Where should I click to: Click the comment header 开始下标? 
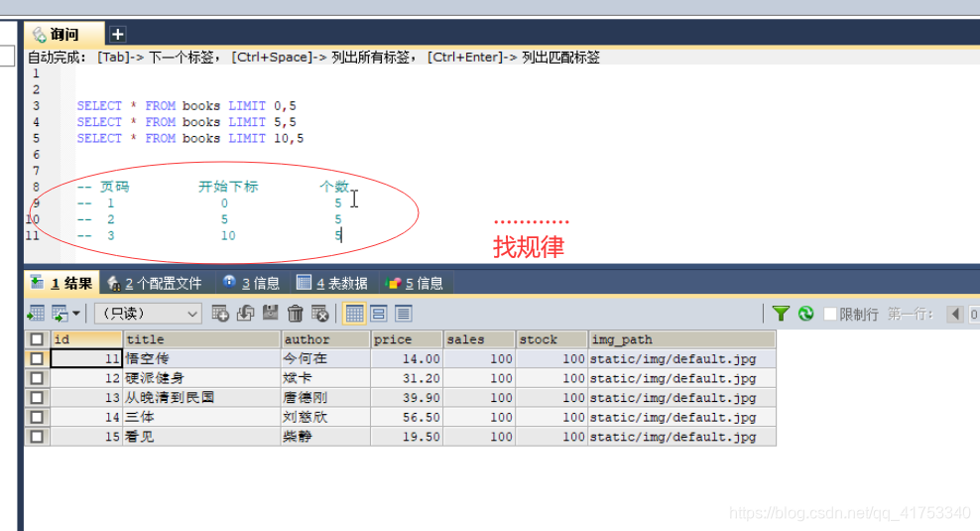[x=228, y=187]
